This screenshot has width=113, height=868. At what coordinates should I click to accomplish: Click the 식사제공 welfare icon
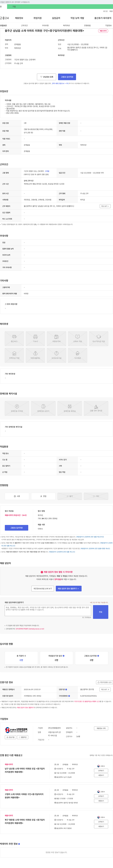pyautogui.click(x=77, y=355)
